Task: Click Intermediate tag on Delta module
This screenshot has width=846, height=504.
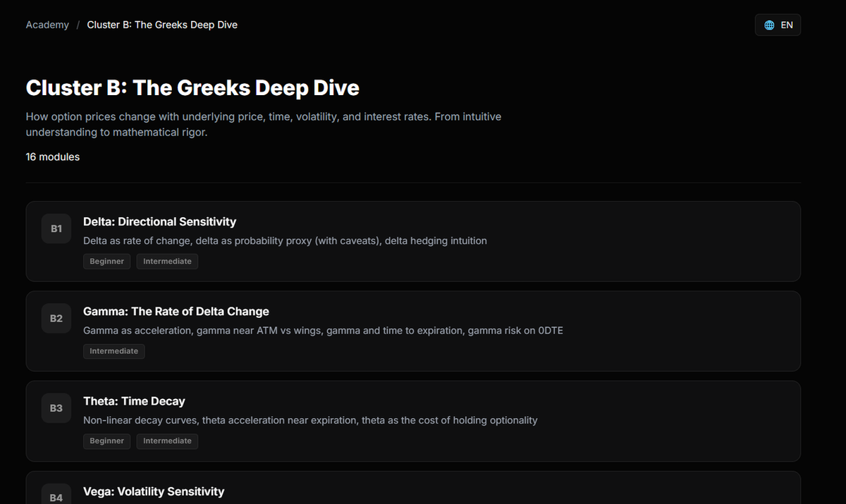Action: point(167,262)
